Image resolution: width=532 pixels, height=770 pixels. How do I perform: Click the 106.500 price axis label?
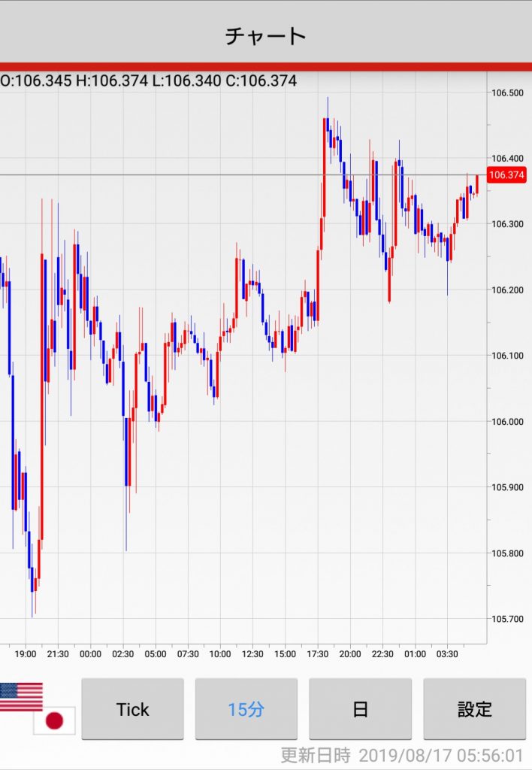[507, 92]
